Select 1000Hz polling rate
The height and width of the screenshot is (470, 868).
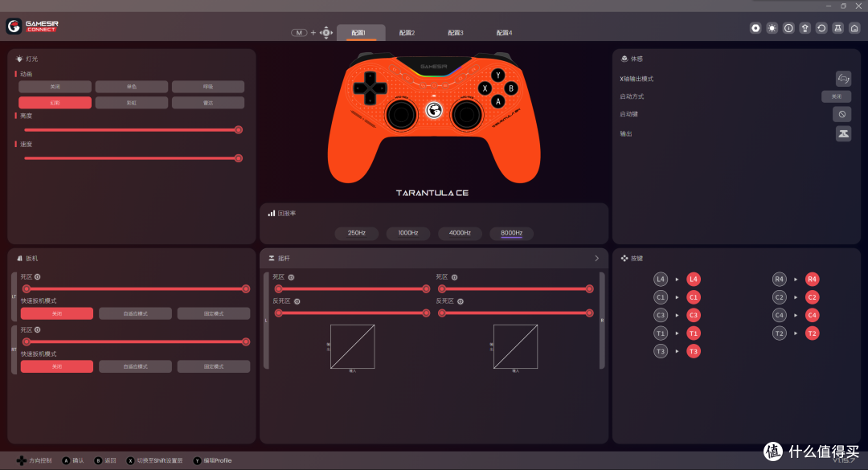(408, 233)
